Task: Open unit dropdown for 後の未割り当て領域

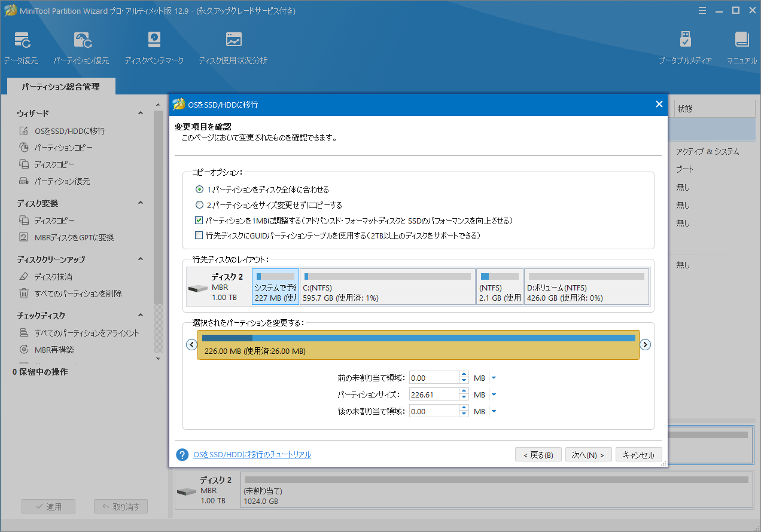Action: click(494, 411)
